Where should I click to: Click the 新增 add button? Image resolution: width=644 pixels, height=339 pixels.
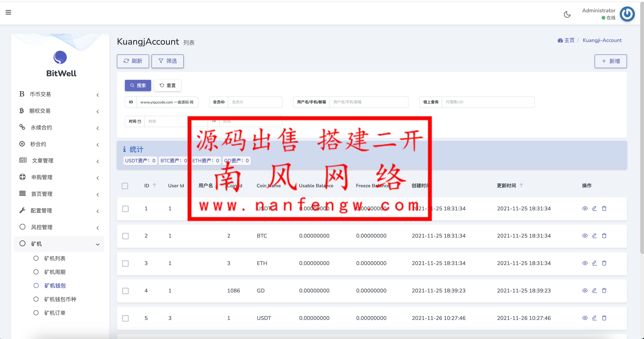(610, 61)
